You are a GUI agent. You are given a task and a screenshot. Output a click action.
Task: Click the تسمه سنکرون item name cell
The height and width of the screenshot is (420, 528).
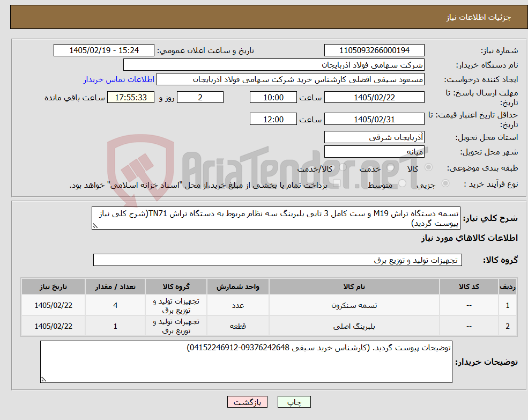point(354,305)
